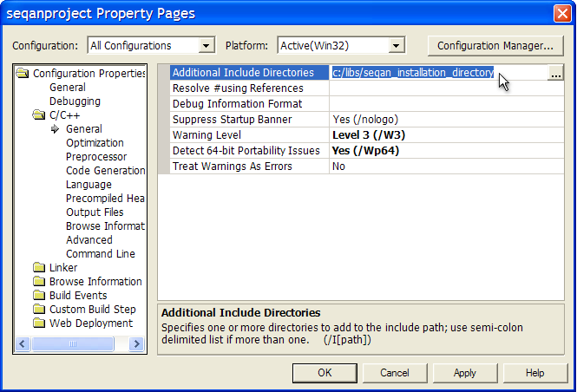The width and height of the screenshot is (577, 392).
Task: Click the Browse Information folder icon
Action: [x=39, y=282]
